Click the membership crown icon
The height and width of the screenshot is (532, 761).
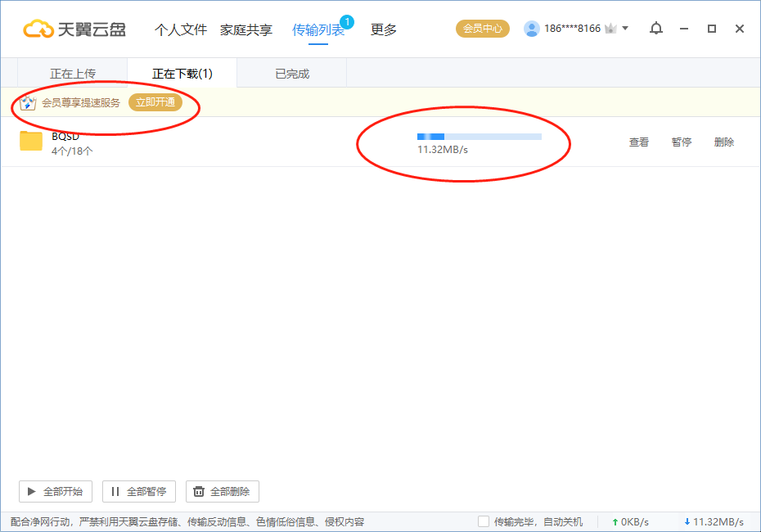pos(610,29)
